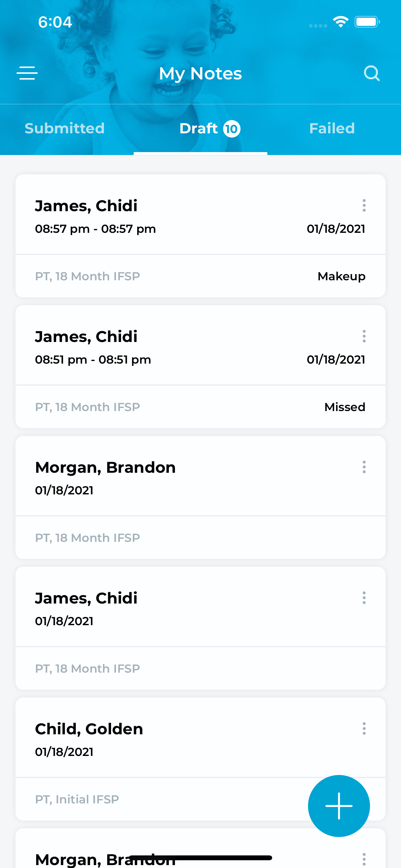This screenshot has width=401, height=868.
Task: Open Morgan, Brandon draft note card
Action: pos(200,497)
